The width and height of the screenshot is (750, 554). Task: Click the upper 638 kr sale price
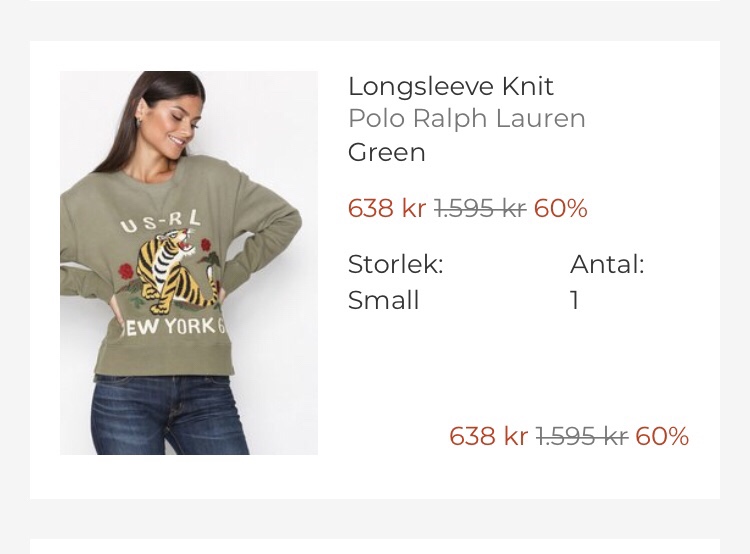(386, 208)
